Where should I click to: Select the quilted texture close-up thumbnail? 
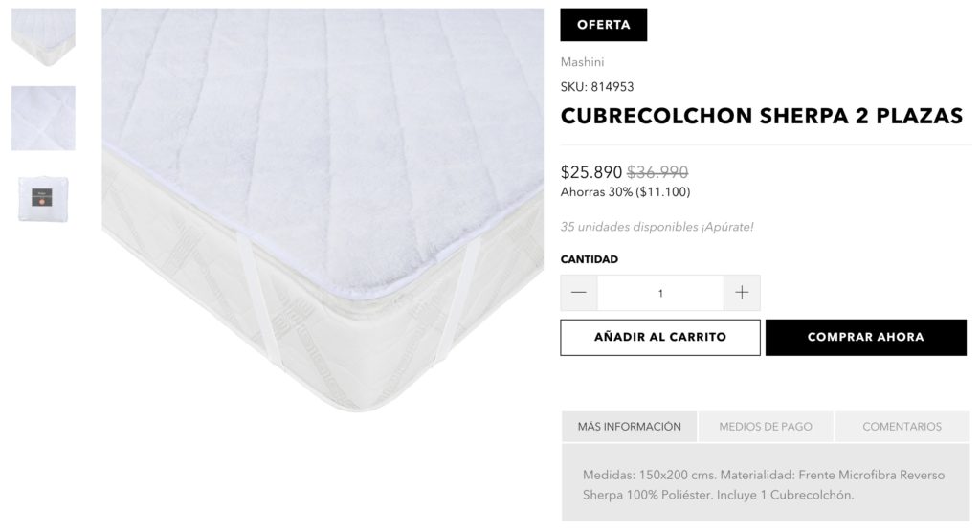click(43, 118)
